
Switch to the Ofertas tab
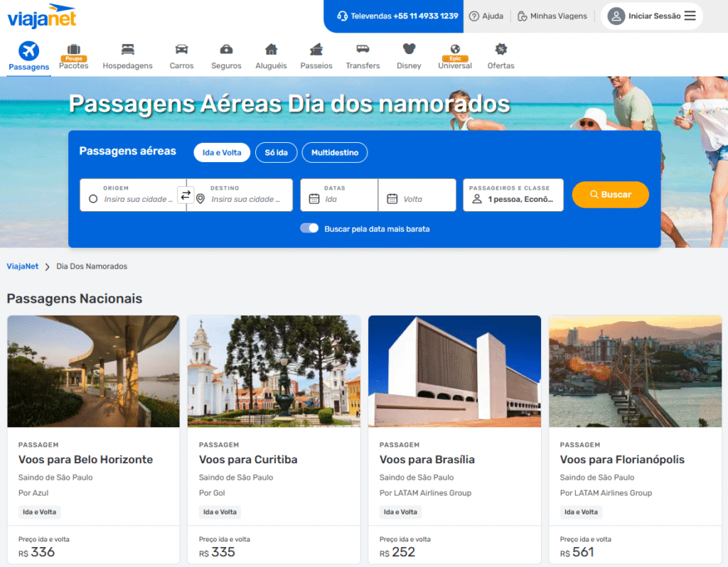tap(500, 57)
